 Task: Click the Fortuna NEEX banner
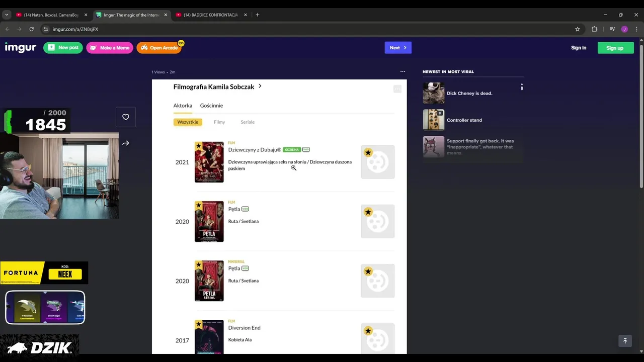click(44, 273)
